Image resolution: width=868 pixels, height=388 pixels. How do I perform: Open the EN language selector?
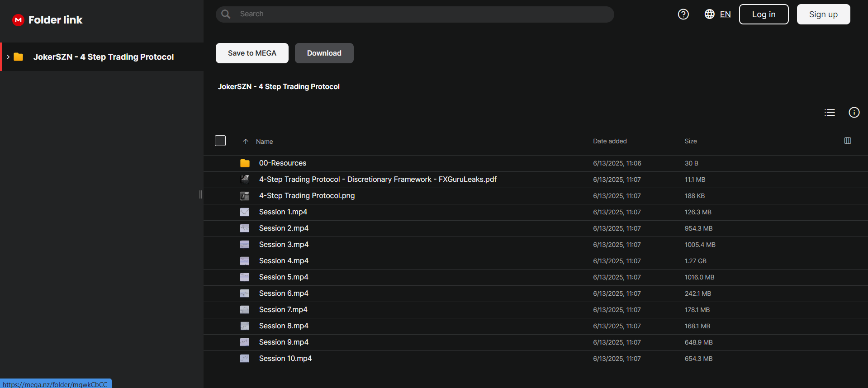click(x=725, y=14)
